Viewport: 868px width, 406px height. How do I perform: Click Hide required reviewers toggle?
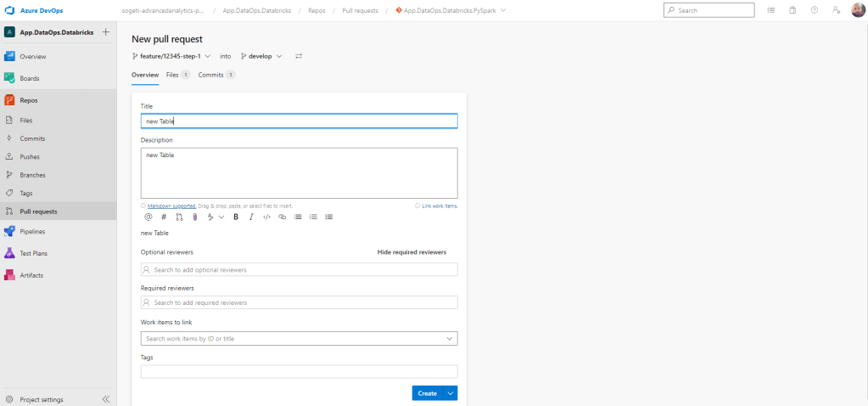click(x=412, y=252)
